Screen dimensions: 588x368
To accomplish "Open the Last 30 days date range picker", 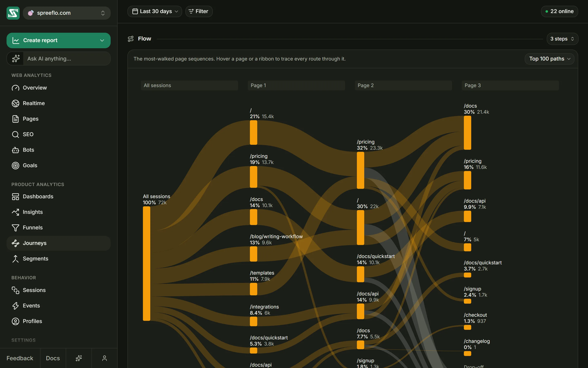I will (155, 11).
